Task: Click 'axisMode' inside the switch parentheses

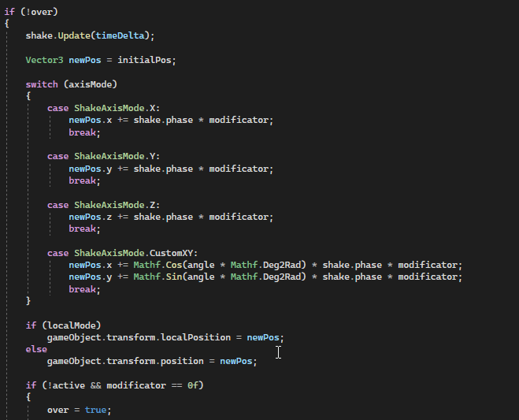Action: [95, 84]
